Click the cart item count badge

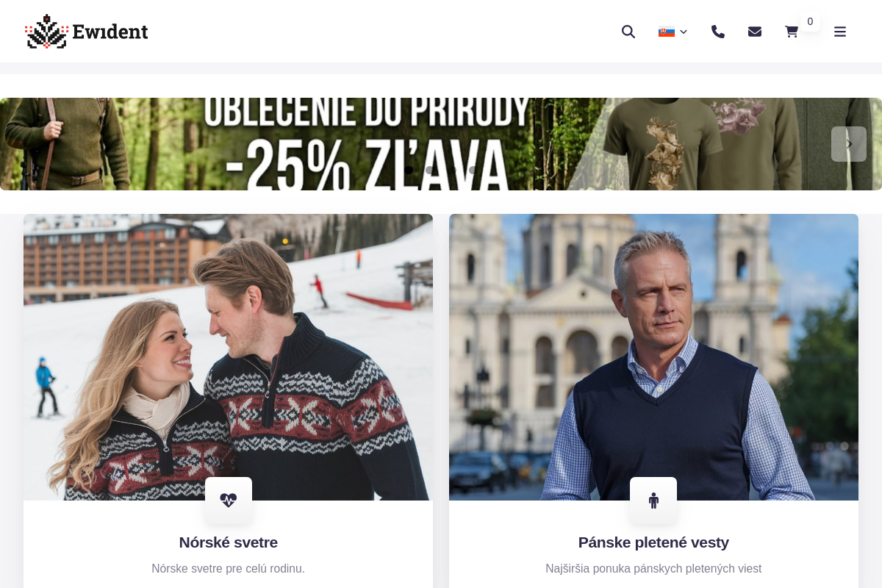click(x=810, y=21)
